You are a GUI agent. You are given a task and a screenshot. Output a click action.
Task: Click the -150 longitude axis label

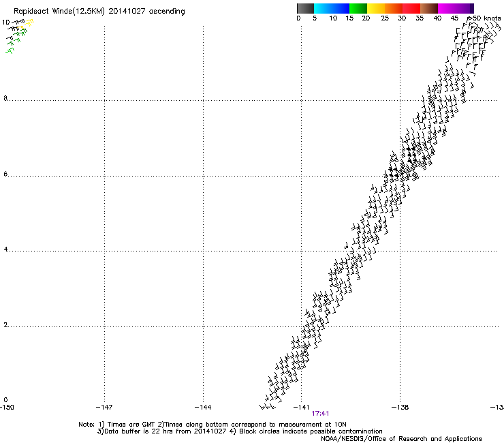click(7, 408)
